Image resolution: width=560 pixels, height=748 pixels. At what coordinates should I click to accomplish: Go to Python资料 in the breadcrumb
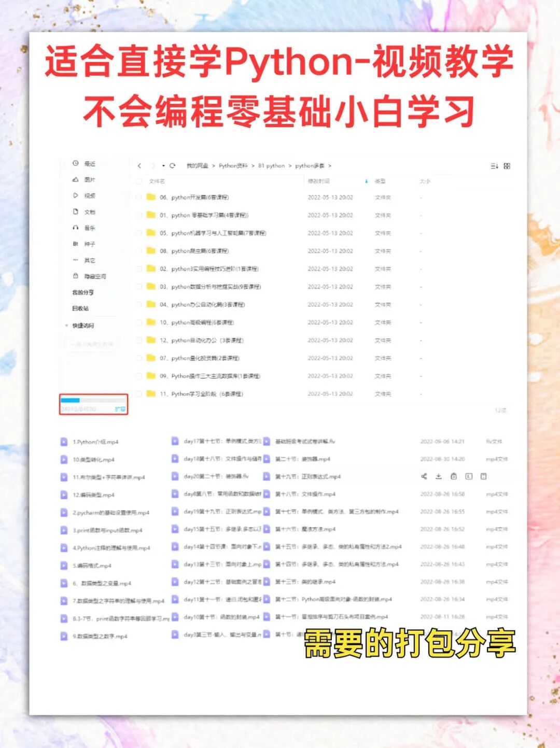click(233, 166)
